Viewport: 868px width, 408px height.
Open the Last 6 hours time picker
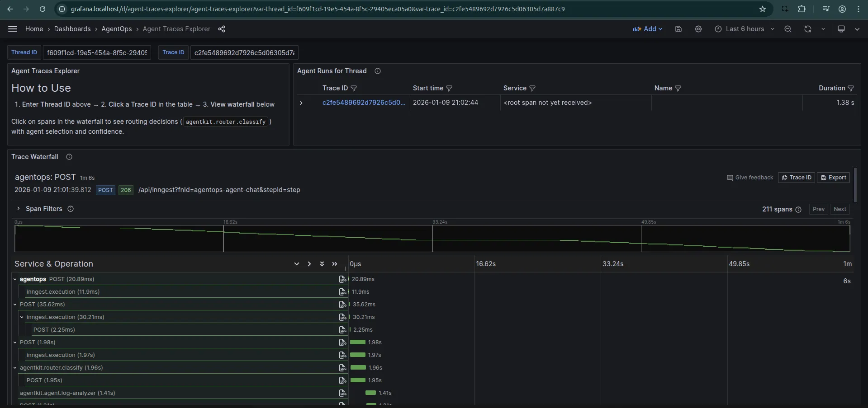point(745,29)
